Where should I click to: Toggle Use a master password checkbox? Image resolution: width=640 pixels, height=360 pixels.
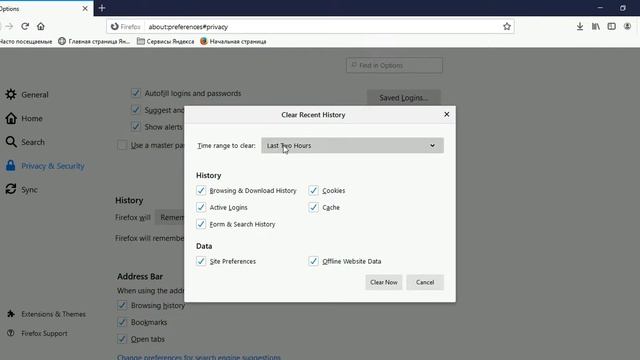(122, 145)
